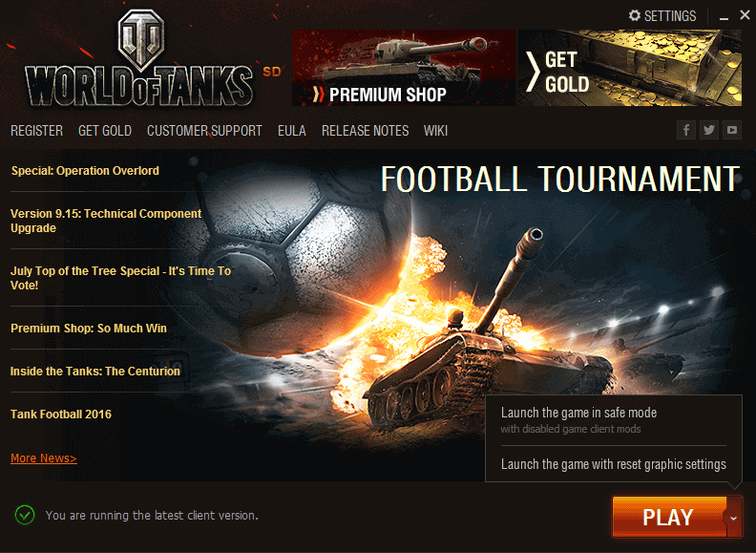Open the Release Notes menu link
The height and width of the screenshot is (553, 756).
pyautogui.click(x=365, y=131)
